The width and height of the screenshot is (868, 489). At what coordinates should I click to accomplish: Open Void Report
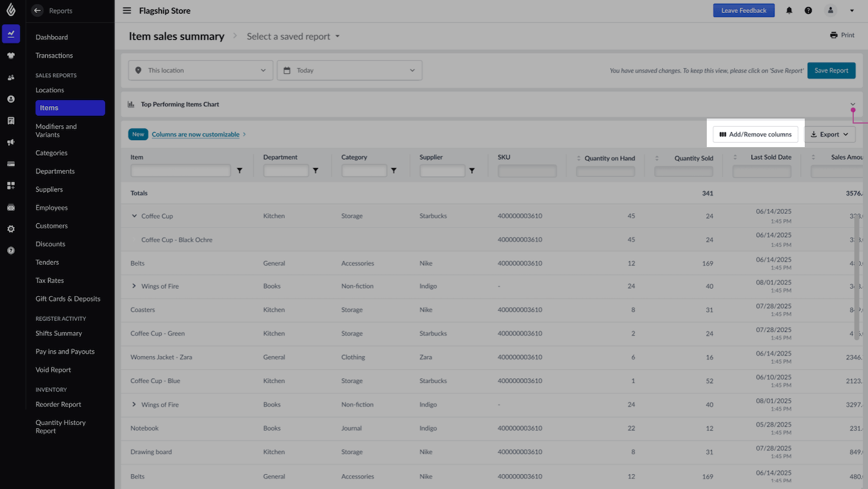pos(53,370)
